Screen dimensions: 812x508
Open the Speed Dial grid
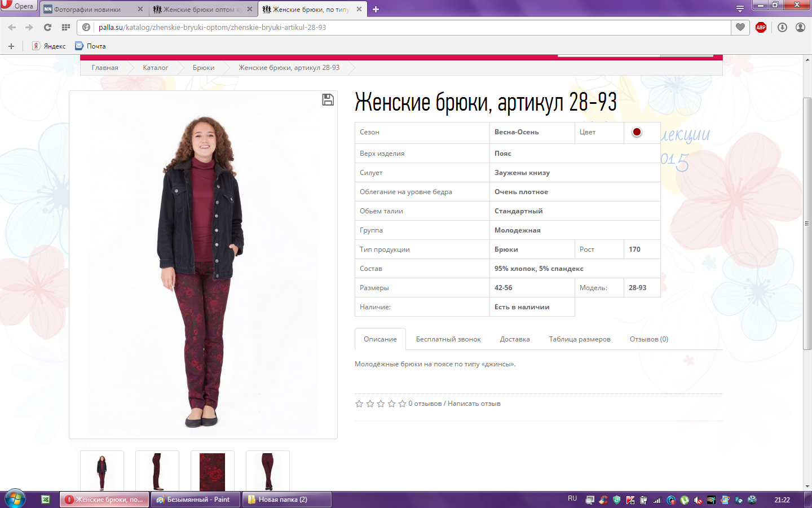tap(66, 27)
